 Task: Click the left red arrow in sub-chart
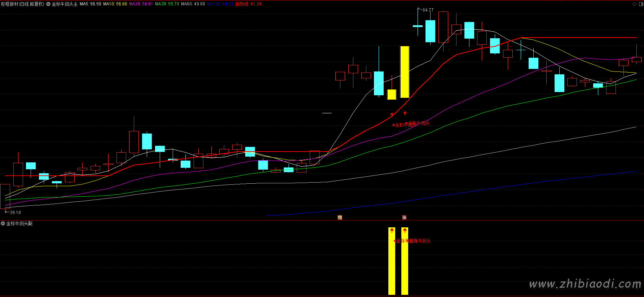coord(392,230)
